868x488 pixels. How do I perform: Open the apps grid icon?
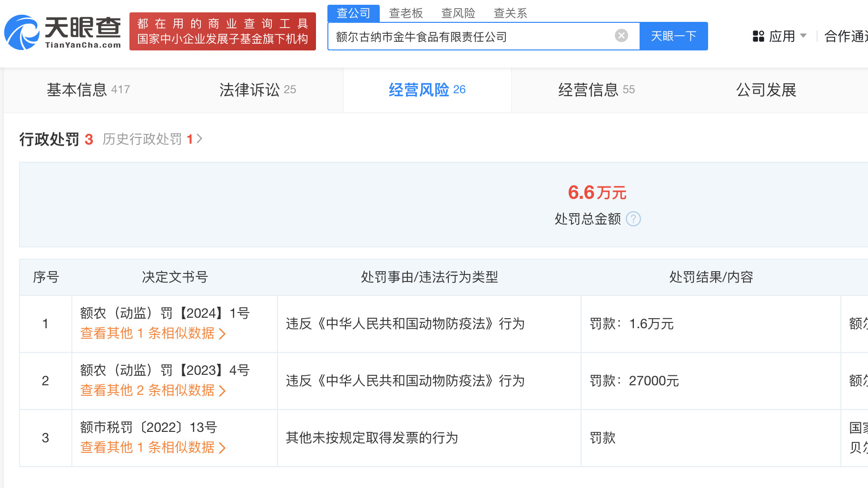(758, 36)
